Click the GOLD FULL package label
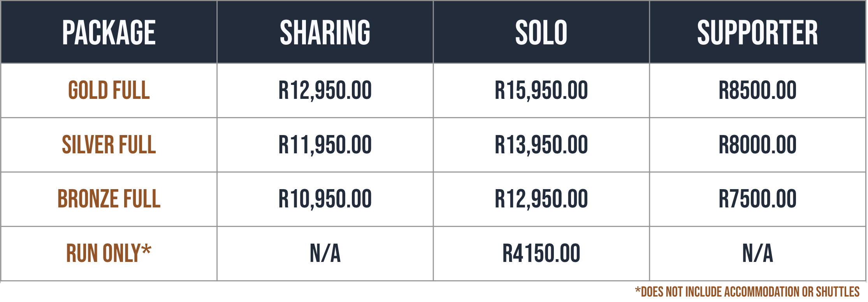Screen dimensions: 868x302 (x=109, y=90)
